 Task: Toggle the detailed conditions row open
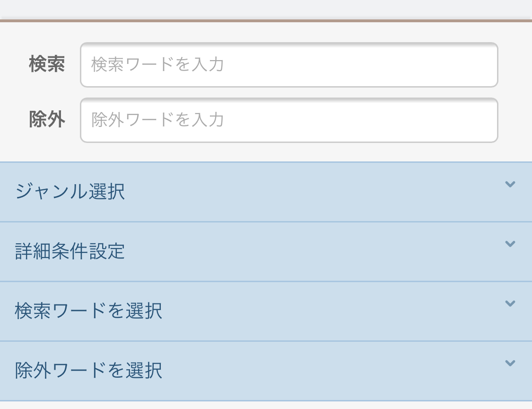click(x=266, y=252)
